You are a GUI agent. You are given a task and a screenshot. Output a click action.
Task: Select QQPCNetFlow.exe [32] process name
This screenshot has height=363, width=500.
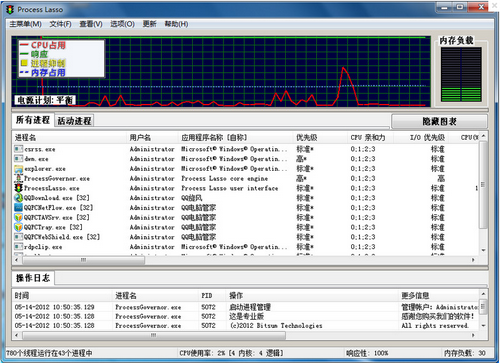(x=58, y=208)
